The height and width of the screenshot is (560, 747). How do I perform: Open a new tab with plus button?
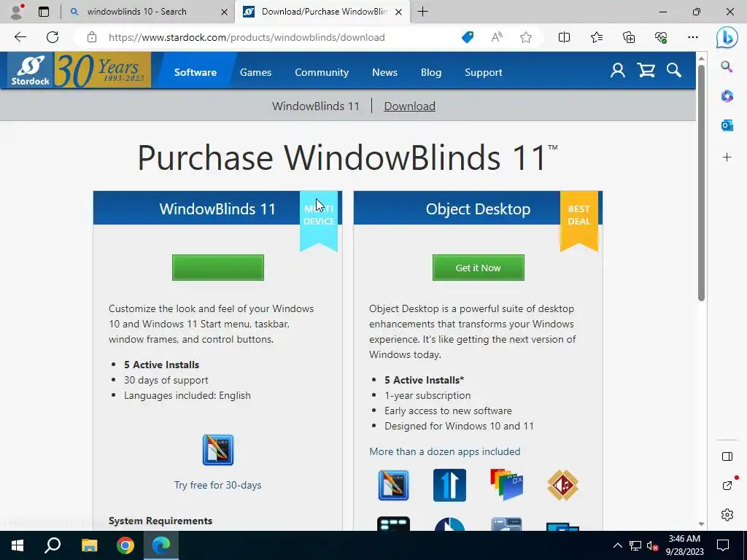422,12
